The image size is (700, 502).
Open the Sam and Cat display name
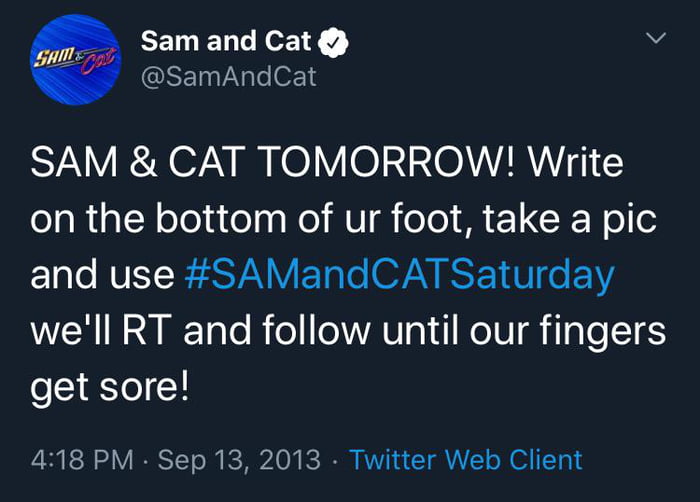(x=227, y=41)
